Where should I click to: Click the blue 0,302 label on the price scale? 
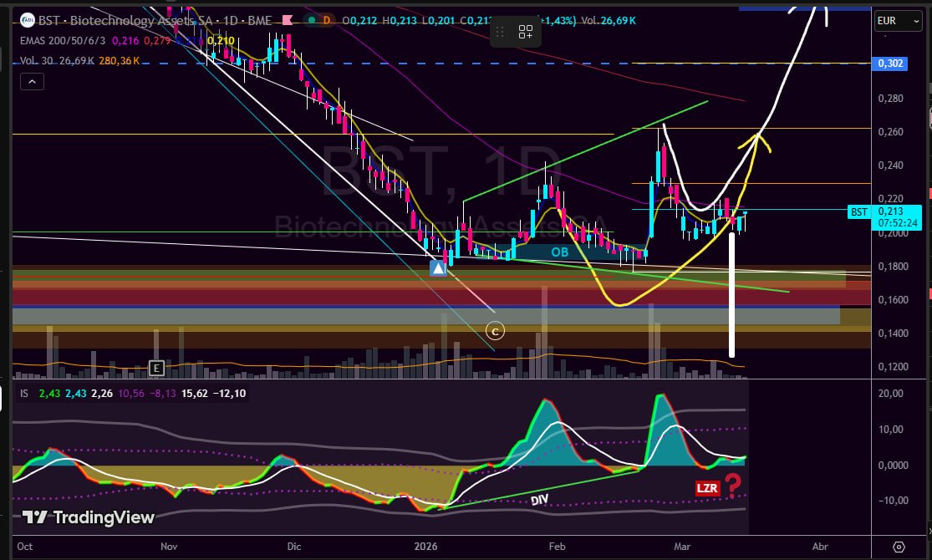(x=889, y=64)
